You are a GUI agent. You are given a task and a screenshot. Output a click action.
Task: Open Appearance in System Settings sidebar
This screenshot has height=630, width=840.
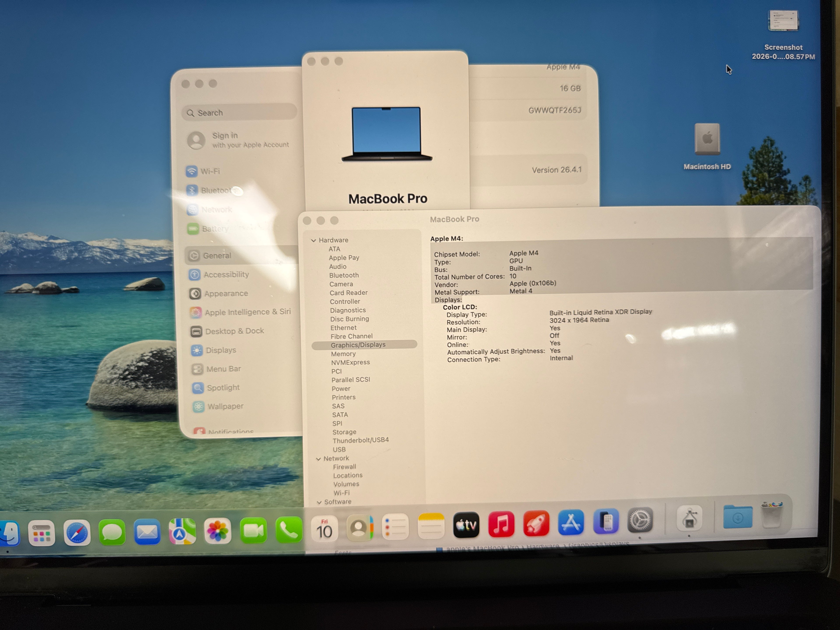click(x=219, y=294)
